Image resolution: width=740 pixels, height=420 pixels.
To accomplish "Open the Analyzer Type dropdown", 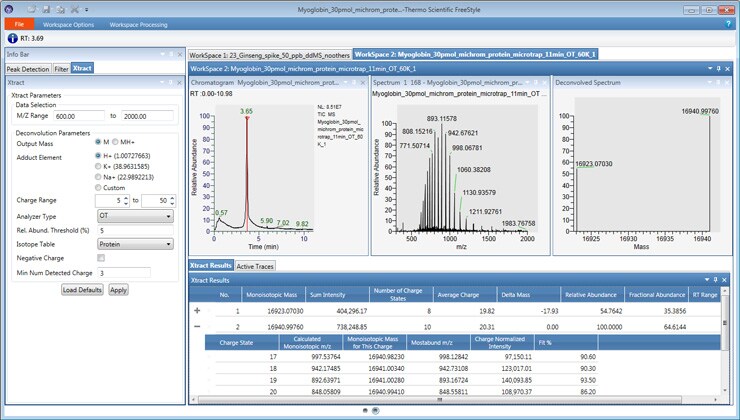I will click(135, 215).
